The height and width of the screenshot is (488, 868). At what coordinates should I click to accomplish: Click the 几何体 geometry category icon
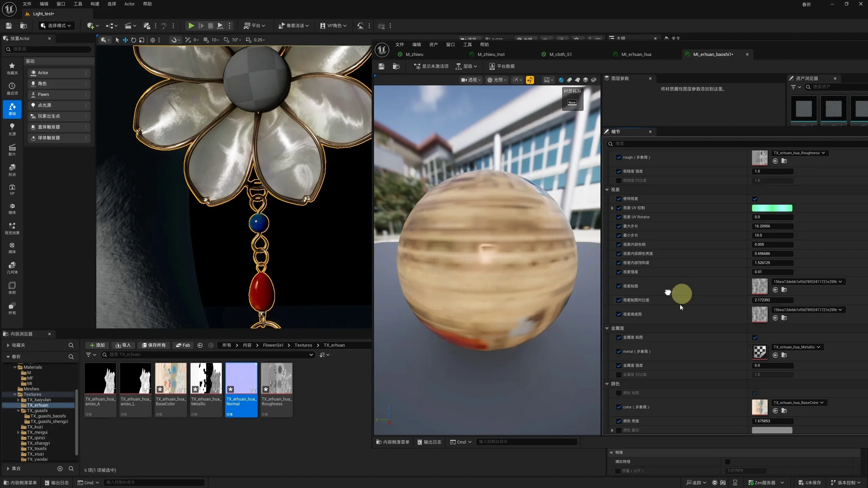[x=12, y=268]
